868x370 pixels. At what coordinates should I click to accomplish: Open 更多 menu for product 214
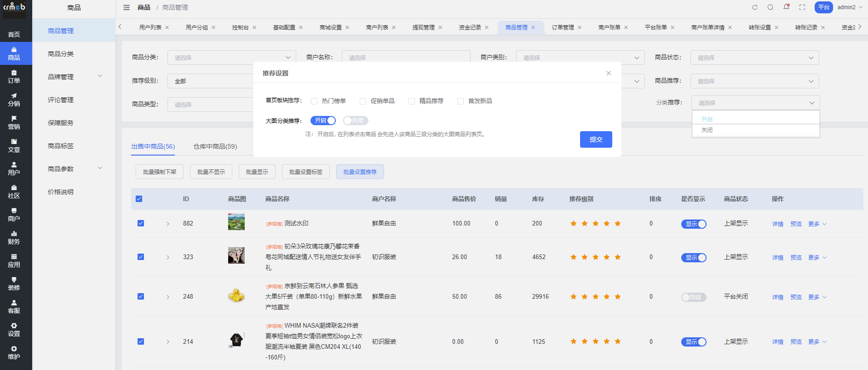(x=817, y=342)
